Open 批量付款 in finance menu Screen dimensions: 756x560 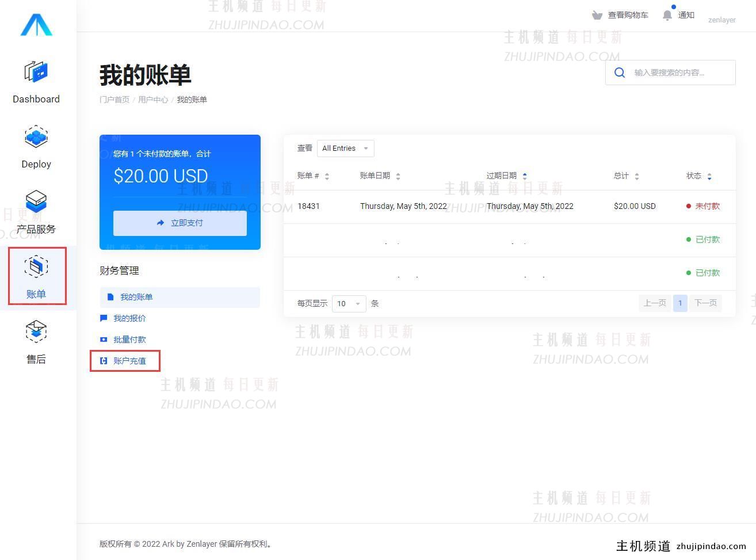(129, 340)
